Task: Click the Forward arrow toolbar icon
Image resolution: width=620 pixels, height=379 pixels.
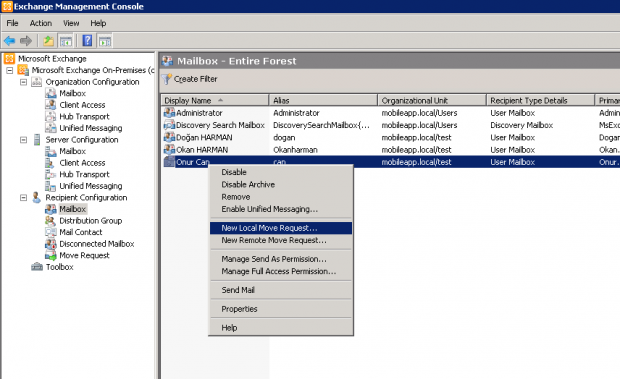Action: pos(26,41)
